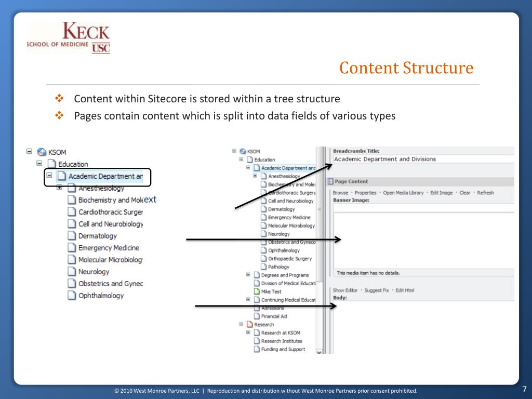Click the KSOM home icon in left tree
This screenshot has height=399, width=532.
42,152
